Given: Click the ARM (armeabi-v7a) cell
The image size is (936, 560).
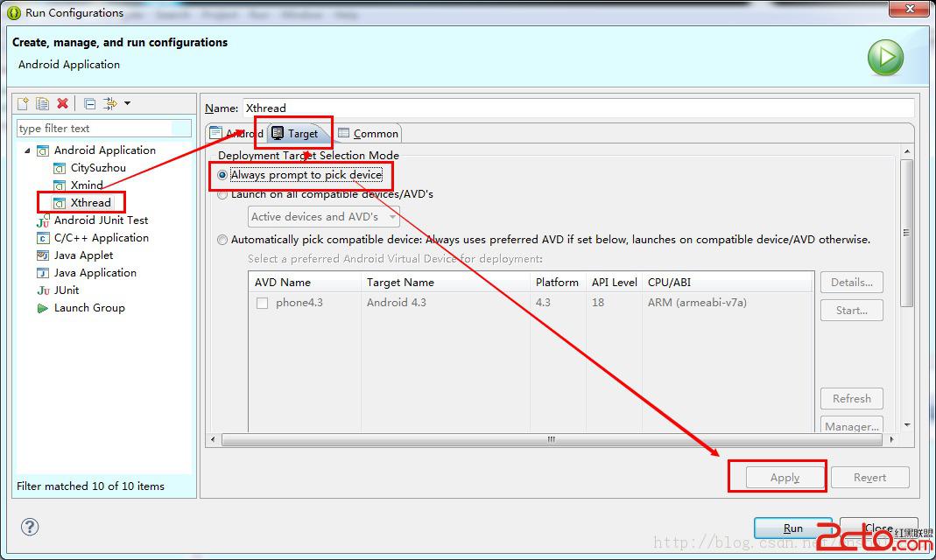Looking at the screenshot, I should (x=697, y=303).
